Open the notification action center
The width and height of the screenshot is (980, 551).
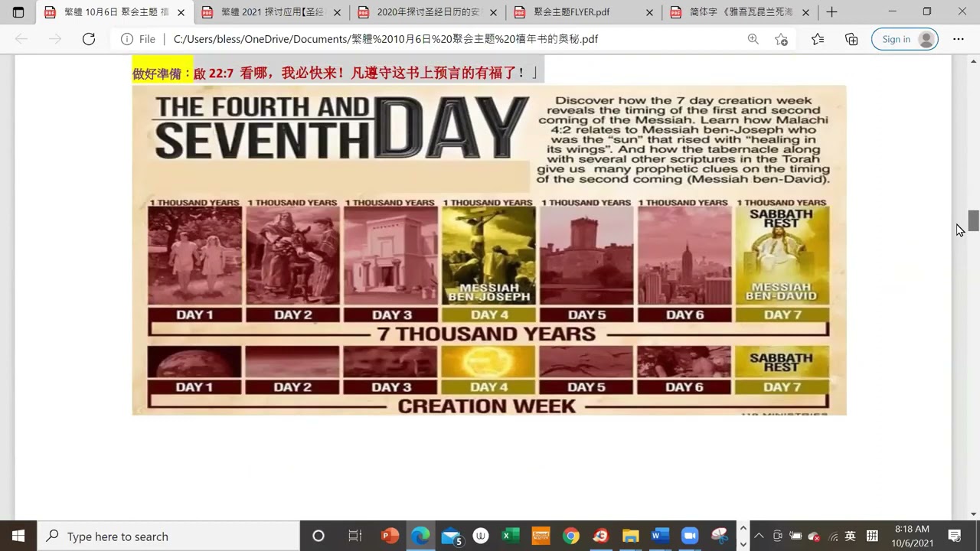coord(955,536)
